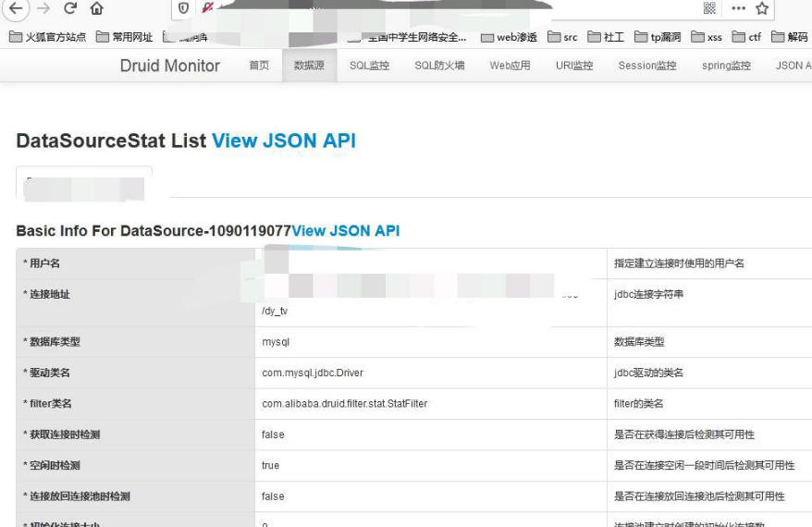This screenshot has width=812, height=527.
Task: Open the JSON API nav tab
Action: point(793,66)
